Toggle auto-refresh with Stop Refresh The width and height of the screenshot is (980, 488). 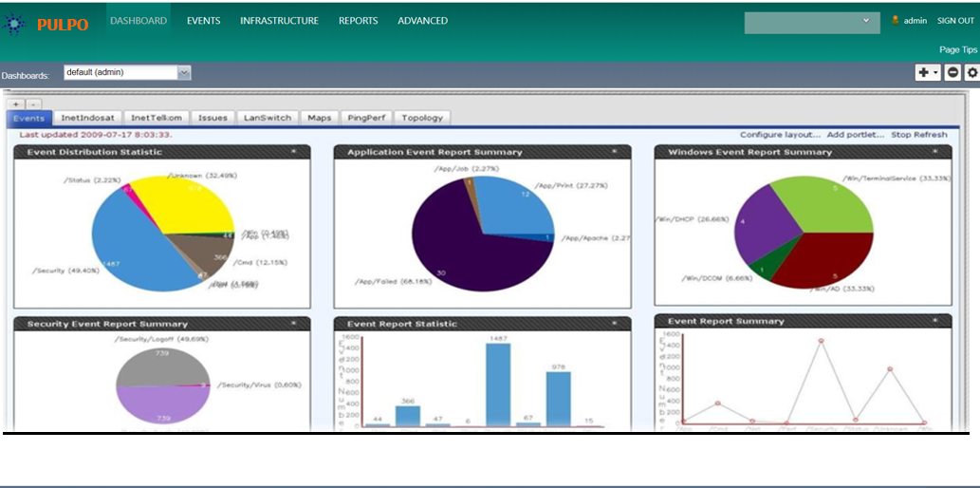click(x=918, y=135)
